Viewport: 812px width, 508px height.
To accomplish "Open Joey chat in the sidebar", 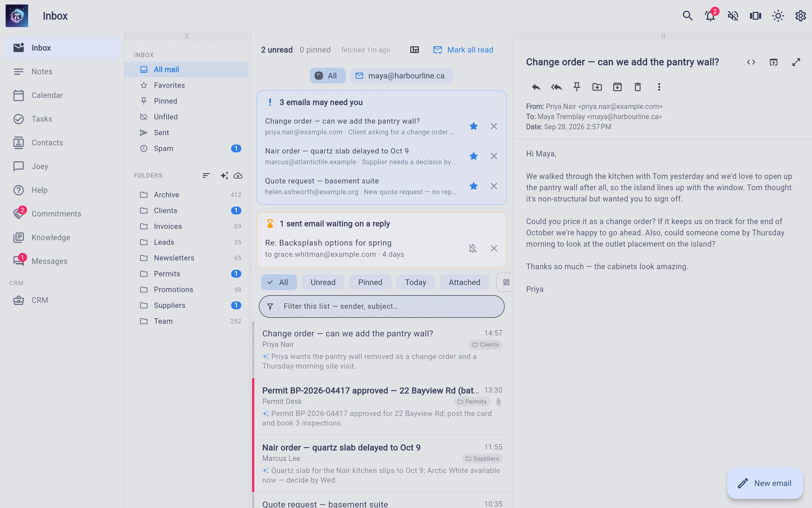I will click(62, 166).
